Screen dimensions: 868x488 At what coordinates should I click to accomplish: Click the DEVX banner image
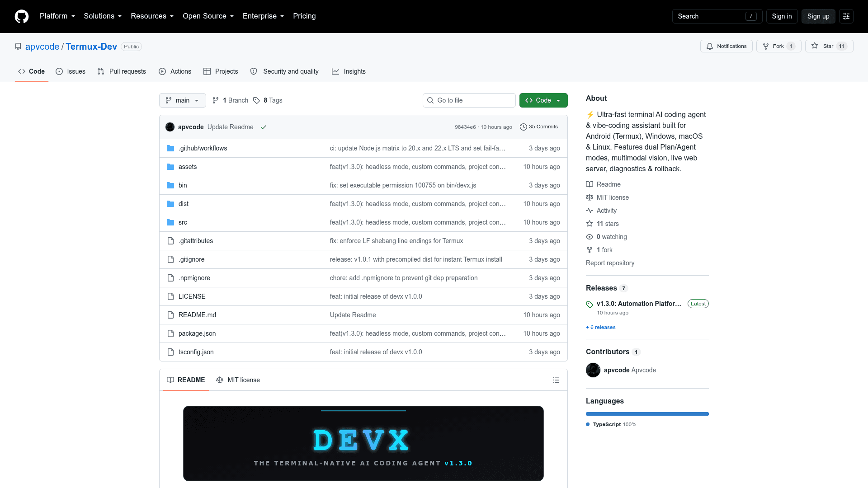363,443
